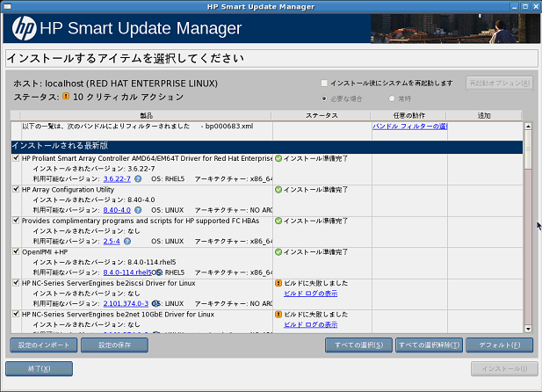Viewport: 542px width, 392px height.
Task: Uncheck the OpenIPMI +HP item
Action: coord(16,251)
